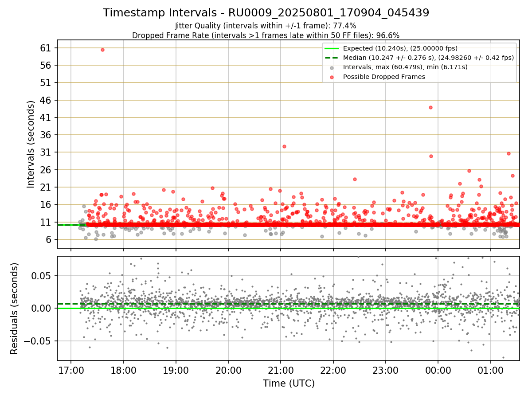Screen dimensions: 532x399
Task: Click the gray dot marker in legend
Action: [332, 67]
